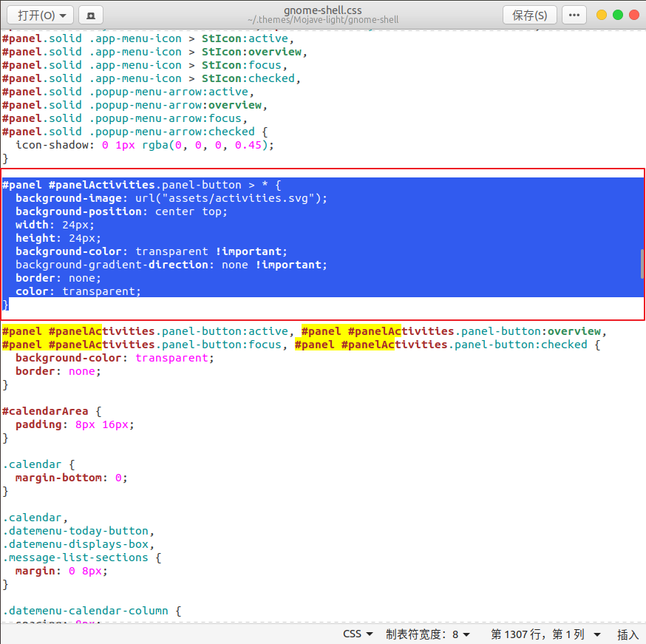Open the 第 1307 行 line position dropdown
The width and height of the screenshot is (646, 644).
[545, 634]
